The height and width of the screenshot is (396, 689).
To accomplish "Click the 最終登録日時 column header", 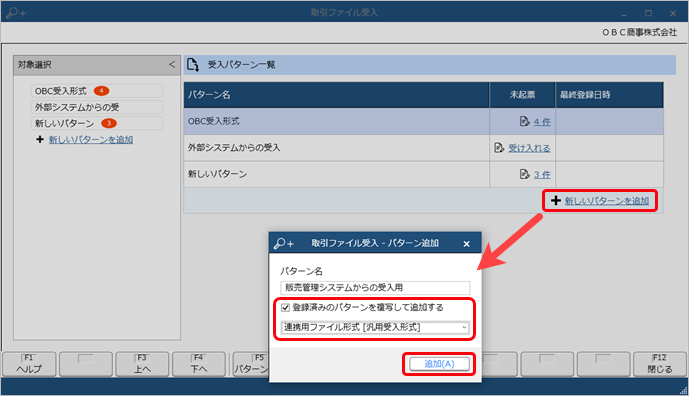I will [609, 95].
